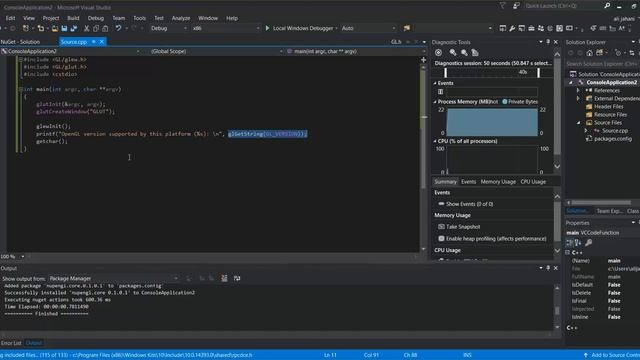Start with the green Local Windows Debugger play icon
640x360 pixels.
coord(267,28)
